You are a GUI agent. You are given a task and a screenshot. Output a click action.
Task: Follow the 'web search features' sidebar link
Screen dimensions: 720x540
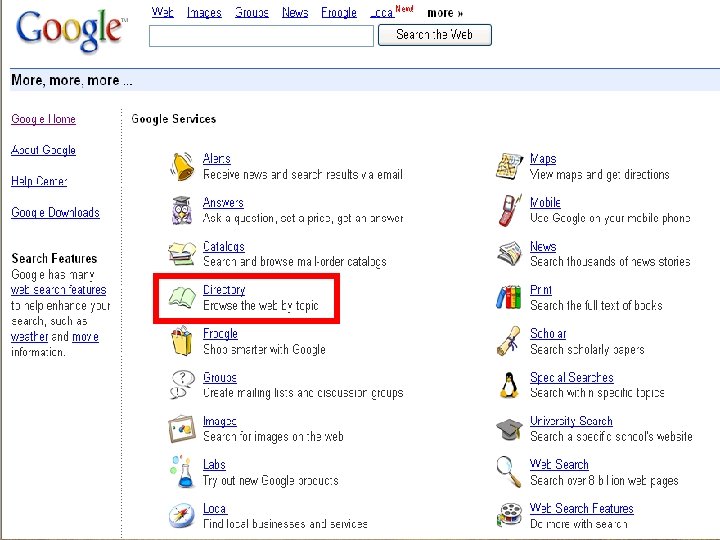coord(58,290)
